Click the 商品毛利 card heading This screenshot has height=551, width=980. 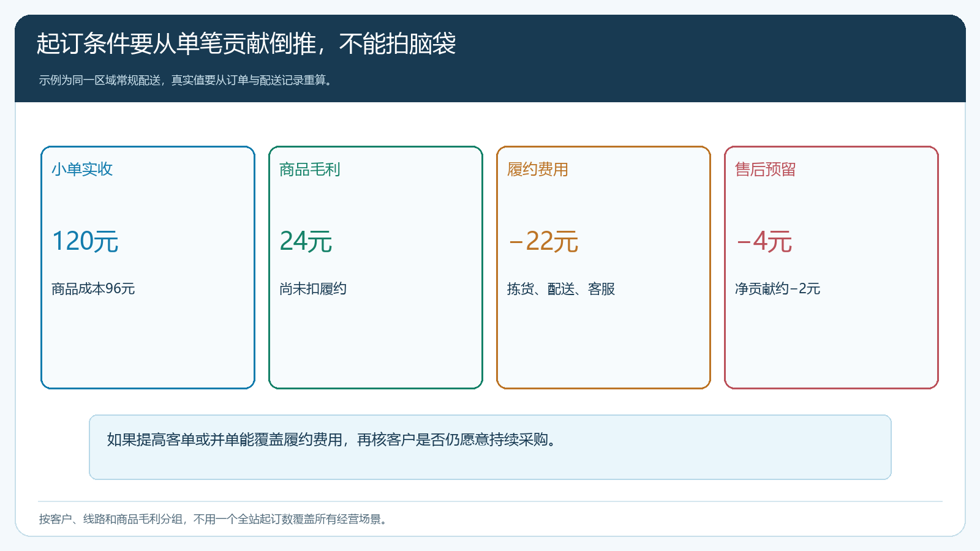pos(310,169)
